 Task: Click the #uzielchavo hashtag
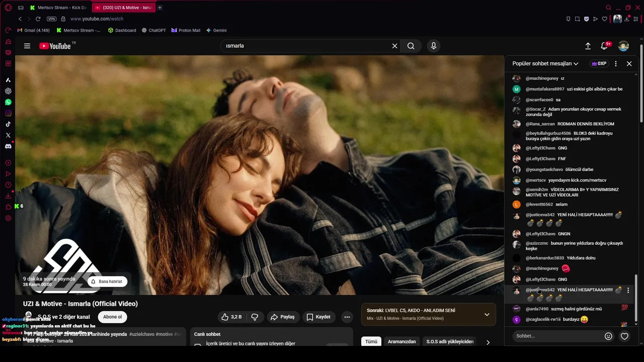tap(142, 334)
